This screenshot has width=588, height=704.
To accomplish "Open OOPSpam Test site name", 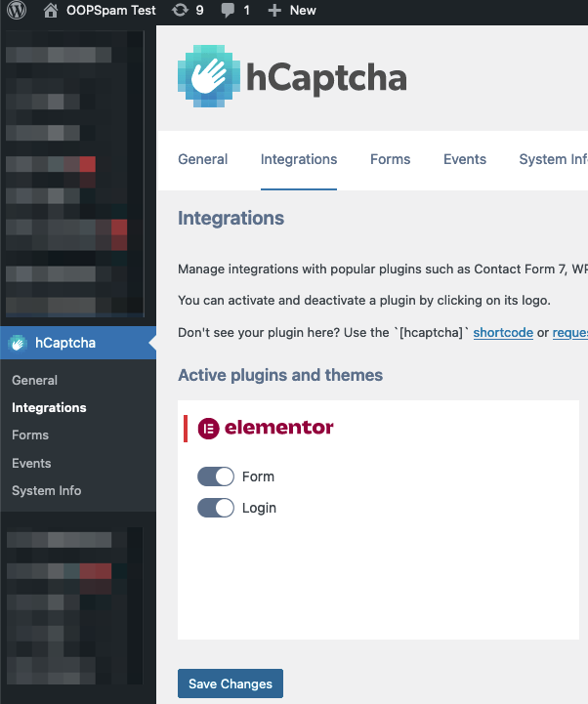I will [111, 10].
